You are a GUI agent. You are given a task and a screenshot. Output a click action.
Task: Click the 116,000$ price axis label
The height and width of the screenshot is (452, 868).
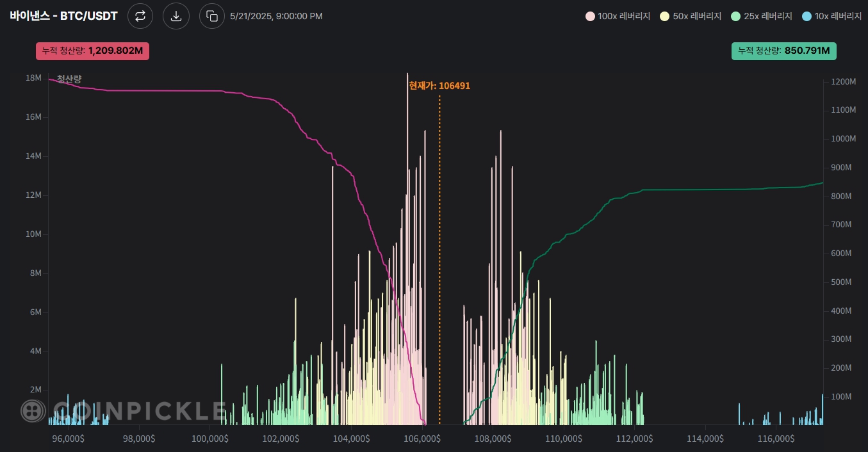[776, 439]
